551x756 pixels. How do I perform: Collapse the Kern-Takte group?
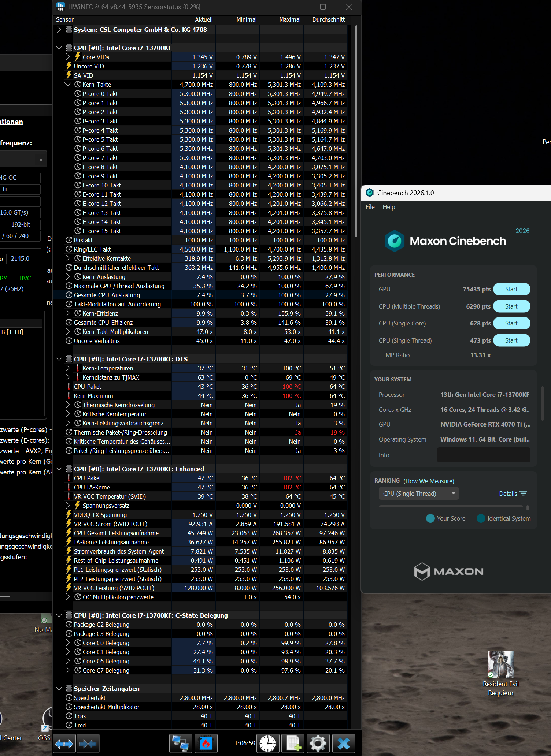click(x=68, y=85)
